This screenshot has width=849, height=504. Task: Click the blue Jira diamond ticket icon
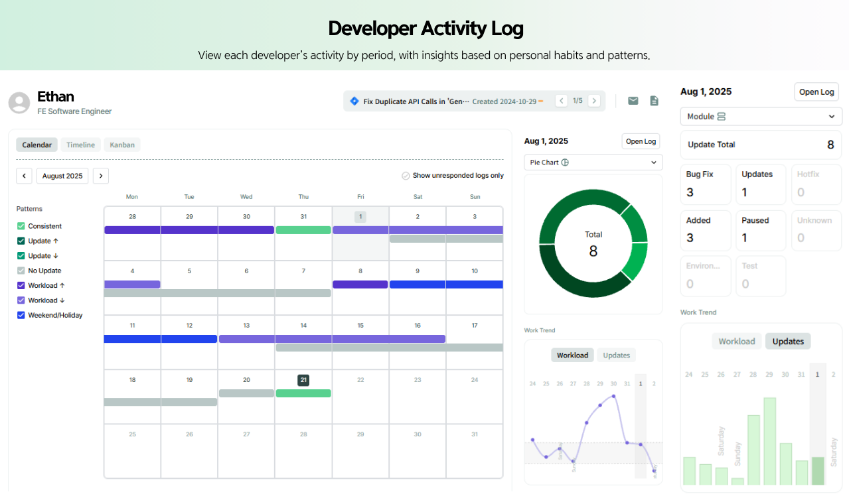pyautogui.click(x=354, y=101)
